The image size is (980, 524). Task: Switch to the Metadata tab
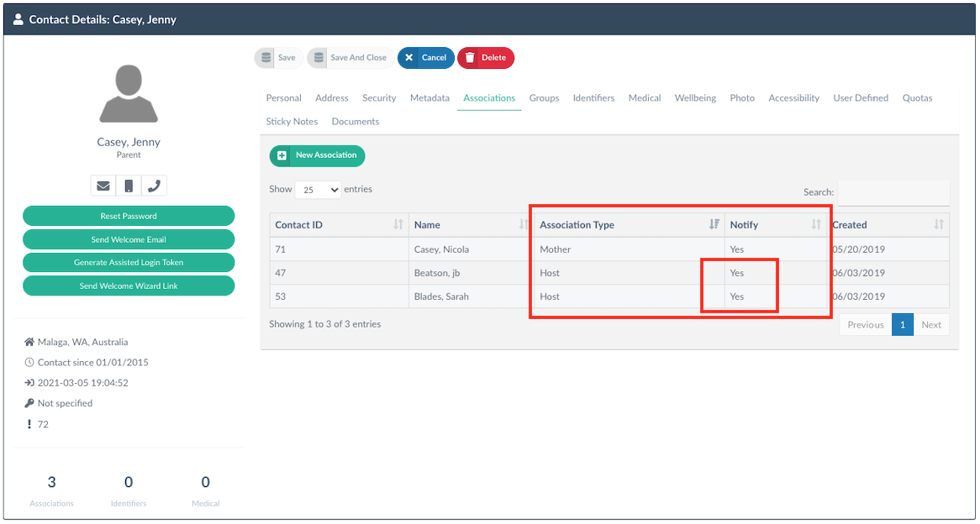pyautogui.click(x=430, y=98)
